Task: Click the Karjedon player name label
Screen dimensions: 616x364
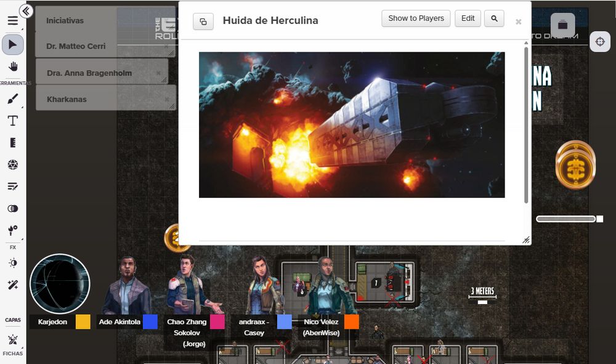Action: tap(52, 322)
